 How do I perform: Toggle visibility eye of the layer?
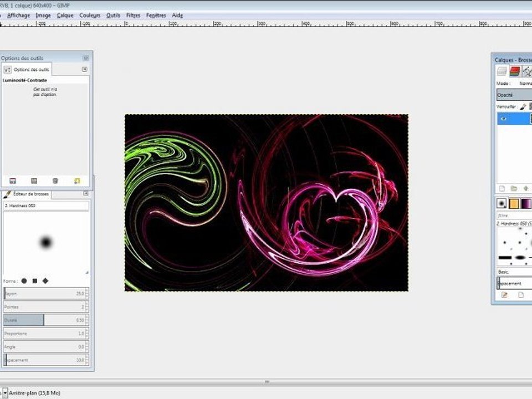[x=504, y=119]
